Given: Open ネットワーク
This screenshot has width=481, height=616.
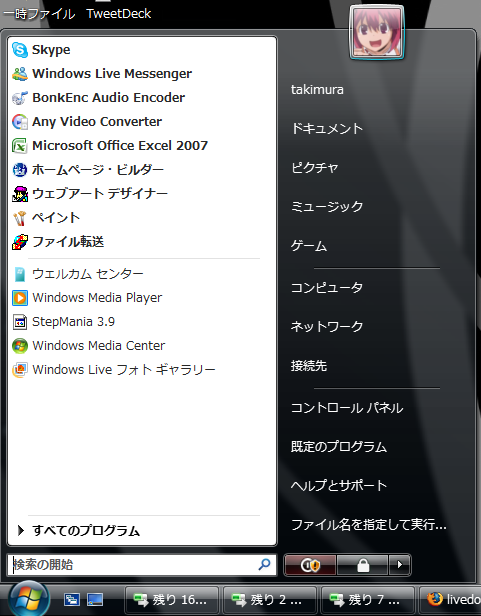Looking at the screenshot, I should pos(327,326).
